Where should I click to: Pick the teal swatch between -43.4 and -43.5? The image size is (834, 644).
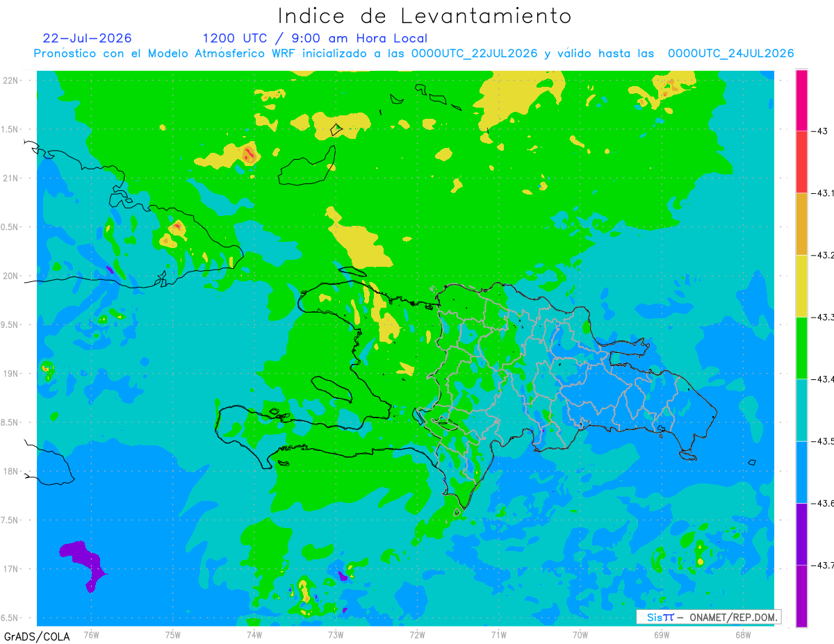[801, 410]
